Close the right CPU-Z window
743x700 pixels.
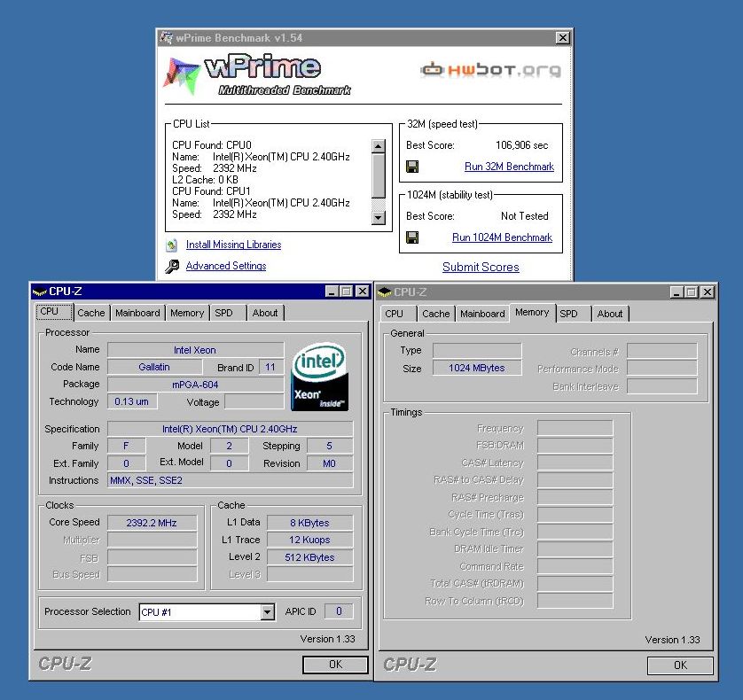click(x=708, y=292)
